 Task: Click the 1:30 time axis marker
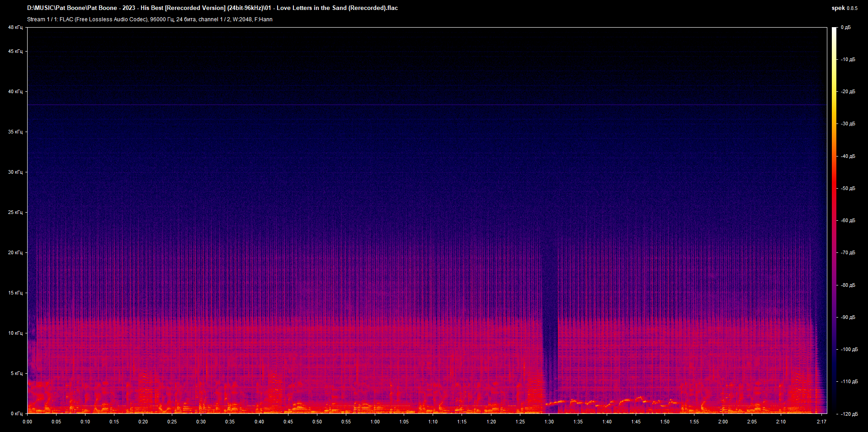click(x=549, y=422)
